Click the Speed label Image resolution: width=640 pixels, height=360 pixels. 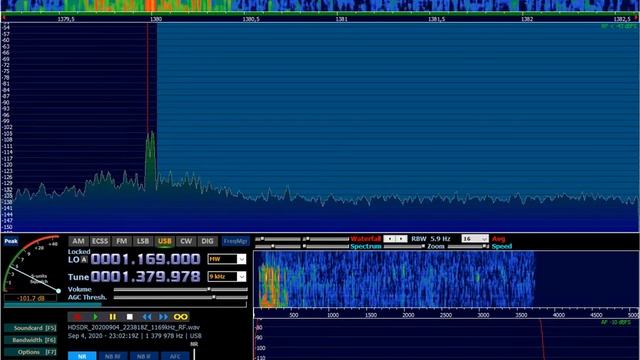(502, 246)
